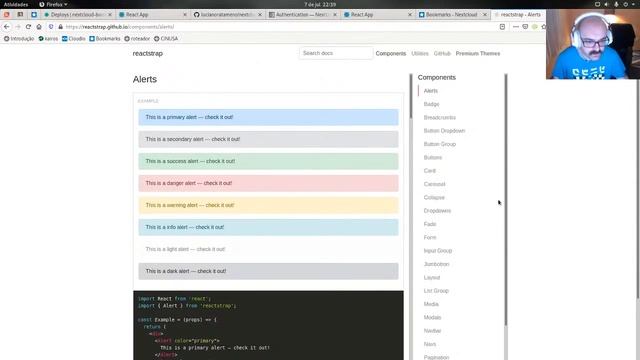This screenshot has width=640, height=360.
Task: Click the power icon in top bar
Action: coord(625,4)
